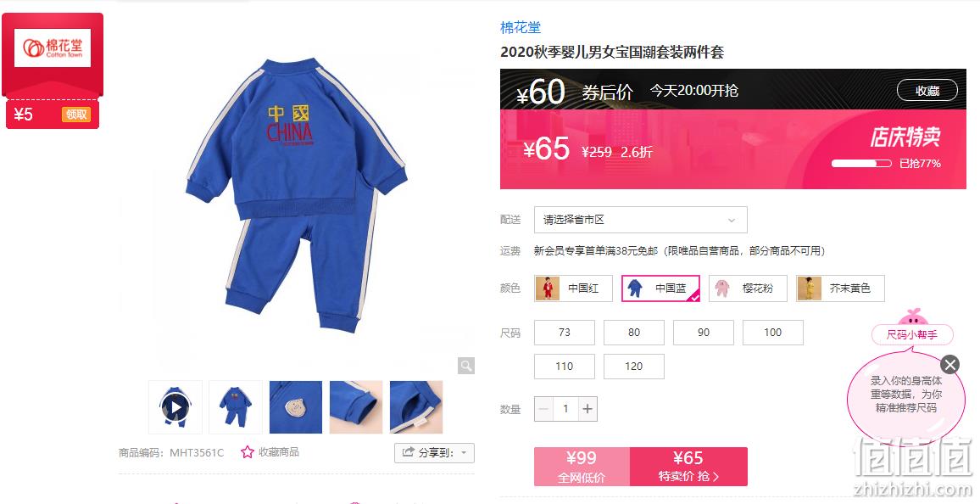
Task: Select size 110
Action: (565, 367)
